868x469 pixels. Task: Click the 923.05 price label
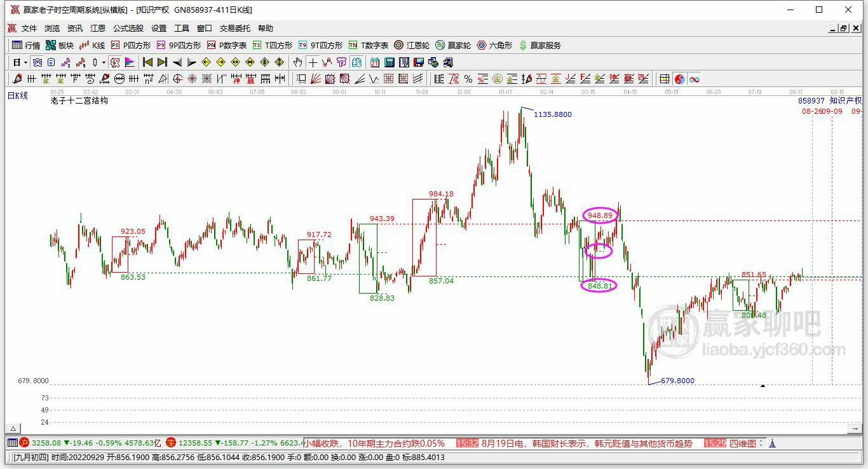click(133, 231)
